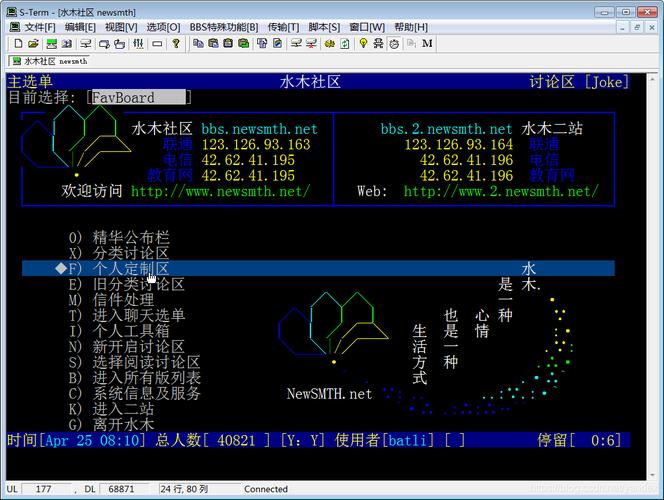The width and height of the screenshot is (664, 500).
Task: Select the C) 系统信息及服务 entry
Action: pyautogui.click(x=134, y=393)
